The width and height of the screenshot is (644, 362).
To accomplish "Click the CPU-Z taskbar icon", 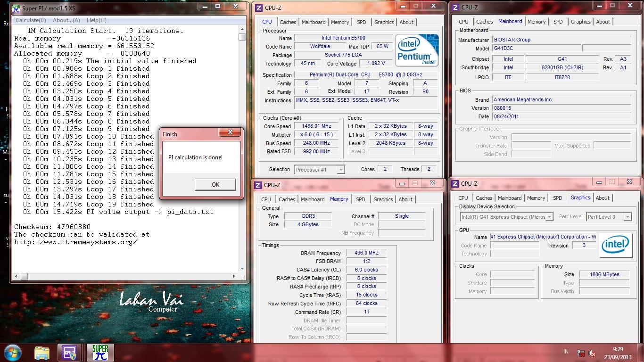I will [69, 353].
